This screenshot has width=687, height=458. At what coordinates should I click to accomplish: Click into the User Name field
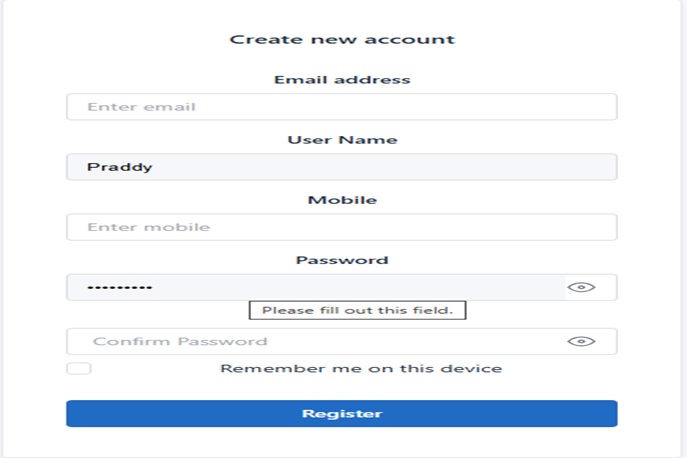341,167
